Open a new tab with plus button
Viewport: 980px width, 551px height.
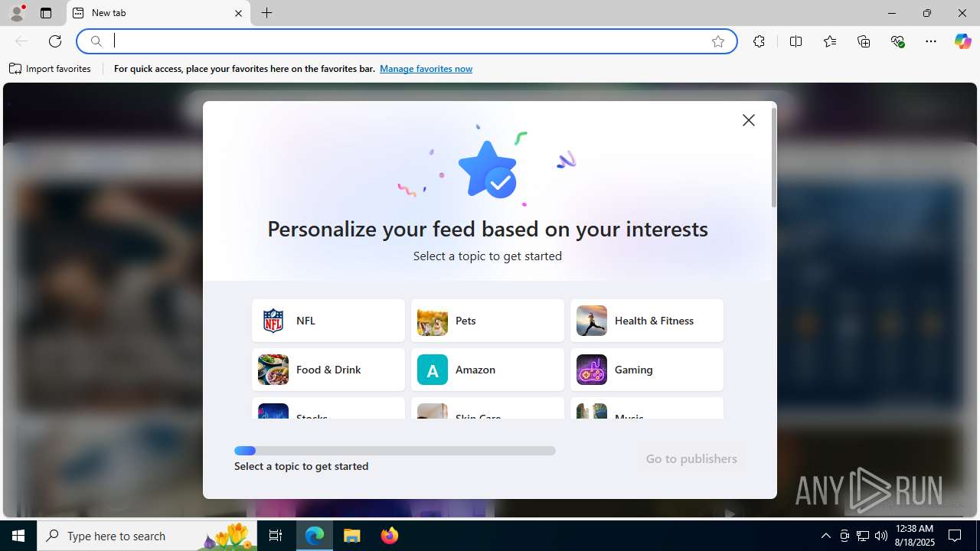(x=266, y=13)
